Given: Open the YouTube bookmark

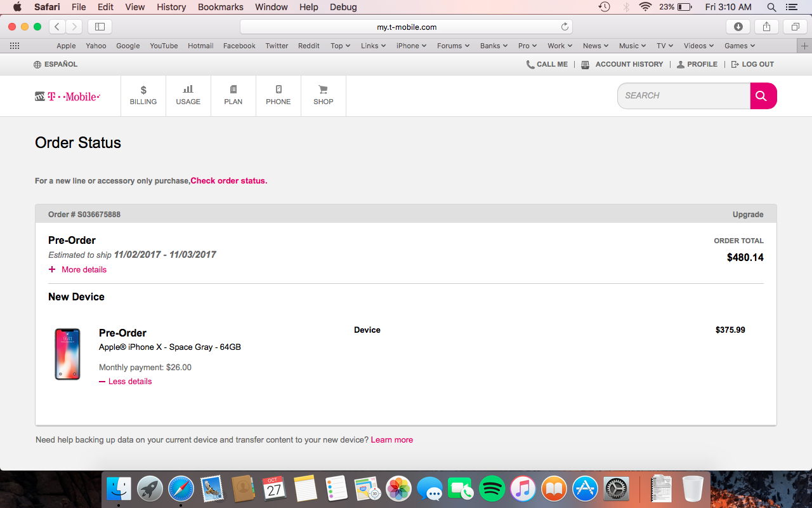Looking at the screenshot, I should click(164, 46).
